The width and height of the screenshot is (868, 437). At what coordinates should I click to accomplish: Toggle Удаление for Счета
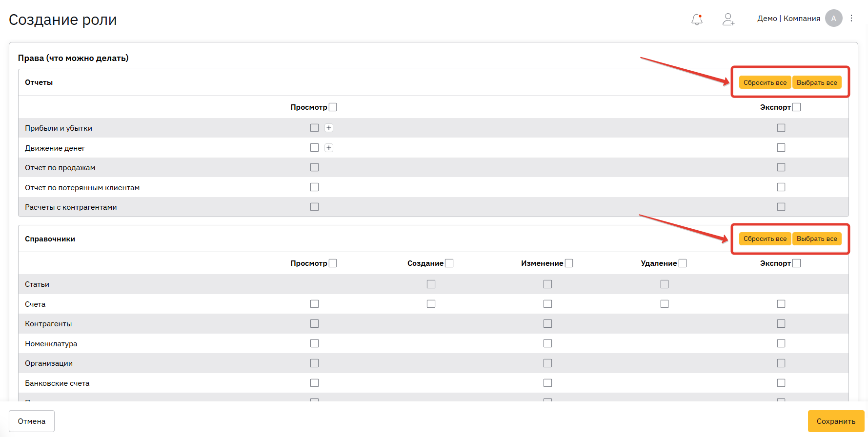665,304
